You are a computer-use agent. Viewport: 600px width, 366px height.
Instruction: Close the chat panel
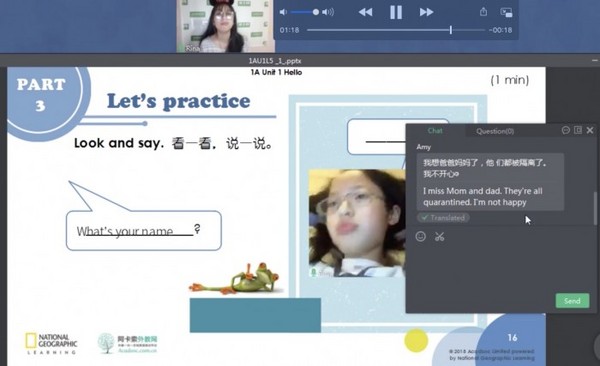590,130
